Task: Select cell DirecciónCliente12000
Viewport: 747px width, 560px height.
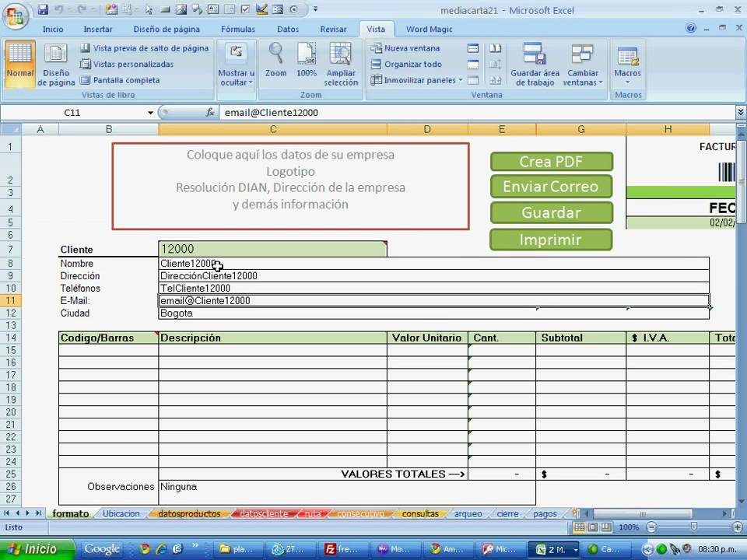Action: click(x=433, y=275)
